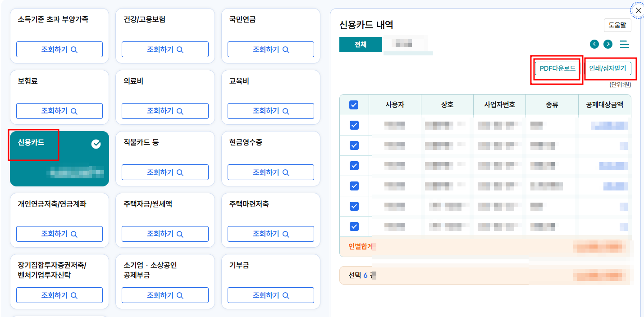Toggle the select-all checkbox in table header
Image resolution: width=644 pixels, height=317 pixels.
point(354,105)
